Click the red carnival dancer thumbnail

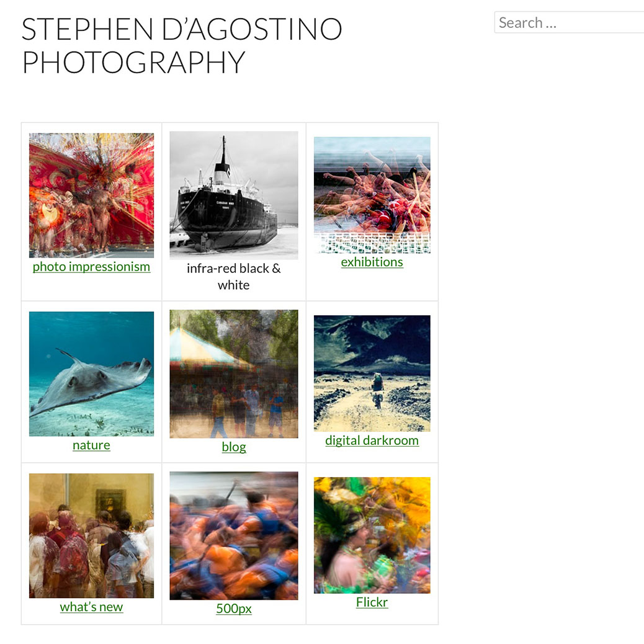(x=91, y=195)
